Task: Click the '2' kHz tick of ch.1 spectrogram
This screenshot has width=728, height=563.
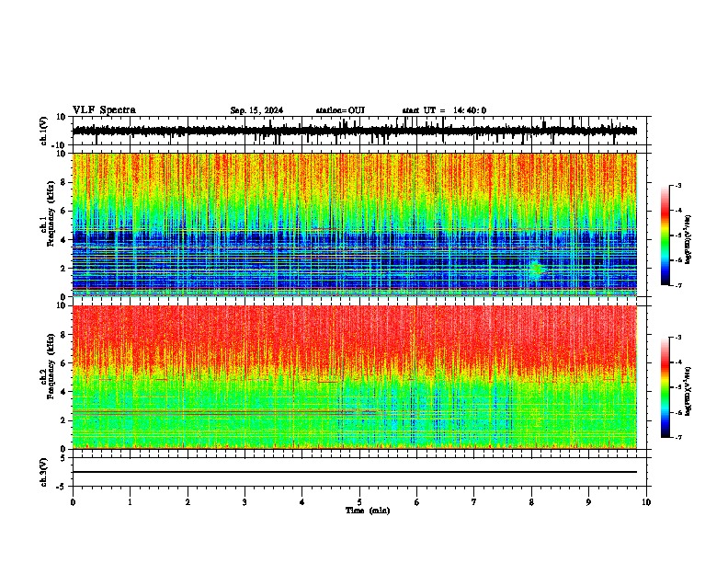Action: [x=63, y=268]
